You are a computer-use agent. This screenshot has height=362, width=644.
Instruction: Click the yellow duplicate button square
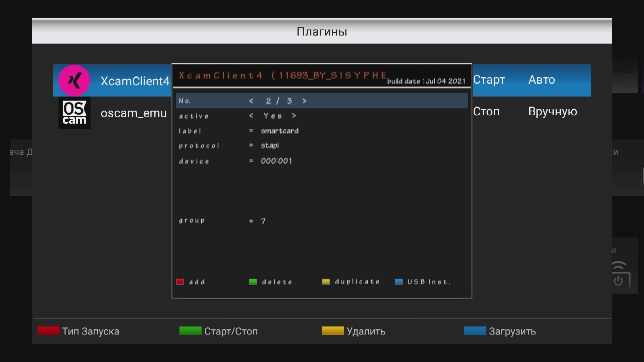[326, 282]
